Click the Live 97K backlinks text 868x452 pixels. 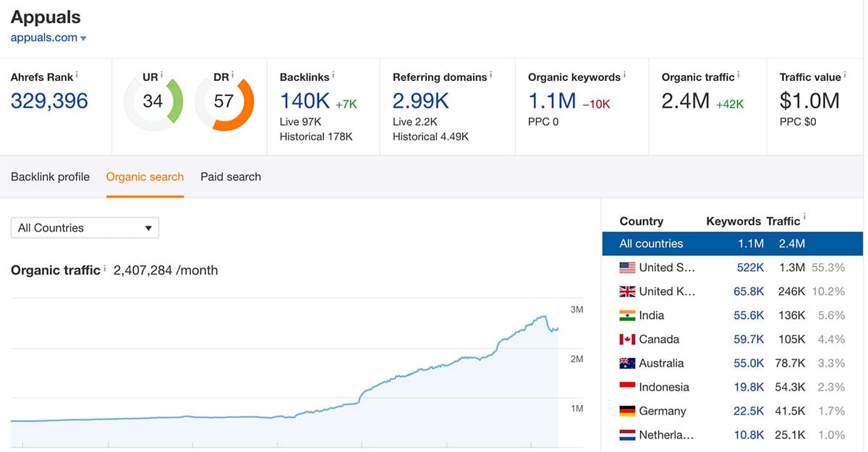[301, 121]
